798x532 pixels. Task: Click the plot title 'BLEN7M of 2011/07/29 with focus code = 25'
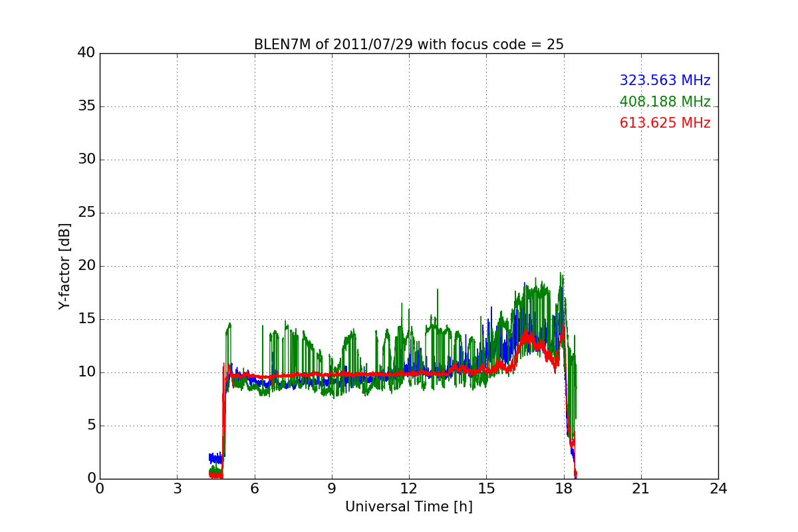409,45
